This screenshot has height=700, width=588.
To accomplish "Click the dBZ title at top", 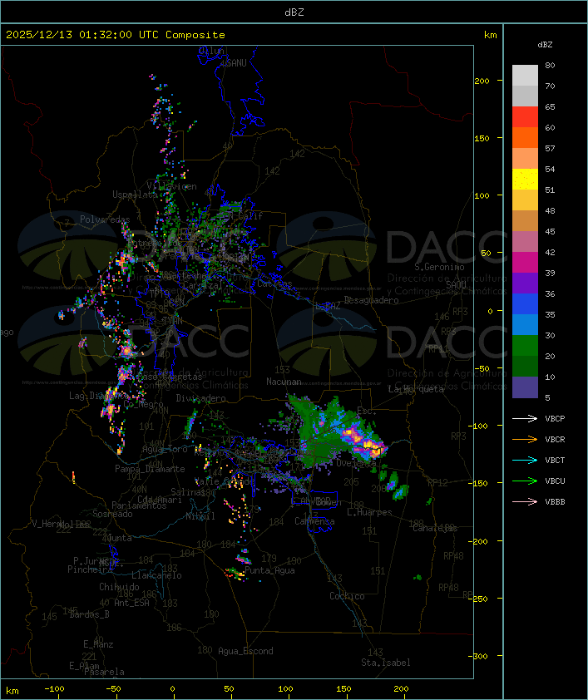I will pos(294,12).
